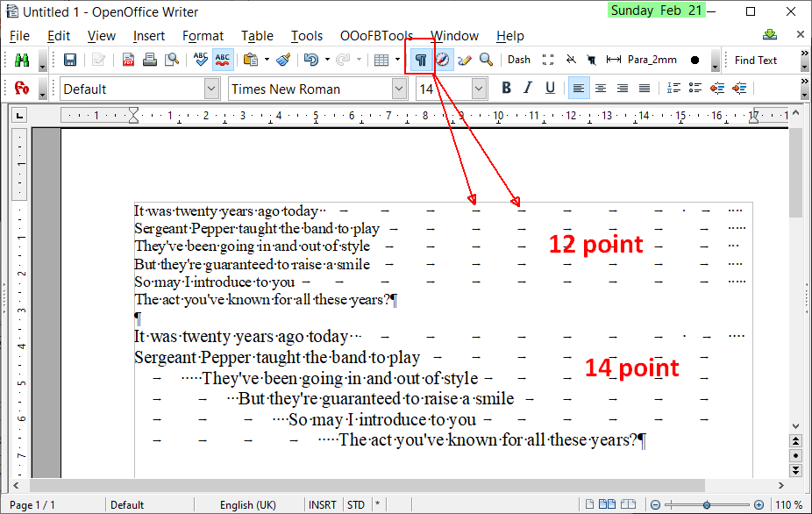Image resolution: width=812 pixels, height=514 pixels.
Task: Toggle Bold formatting
Action: point(507,89)
